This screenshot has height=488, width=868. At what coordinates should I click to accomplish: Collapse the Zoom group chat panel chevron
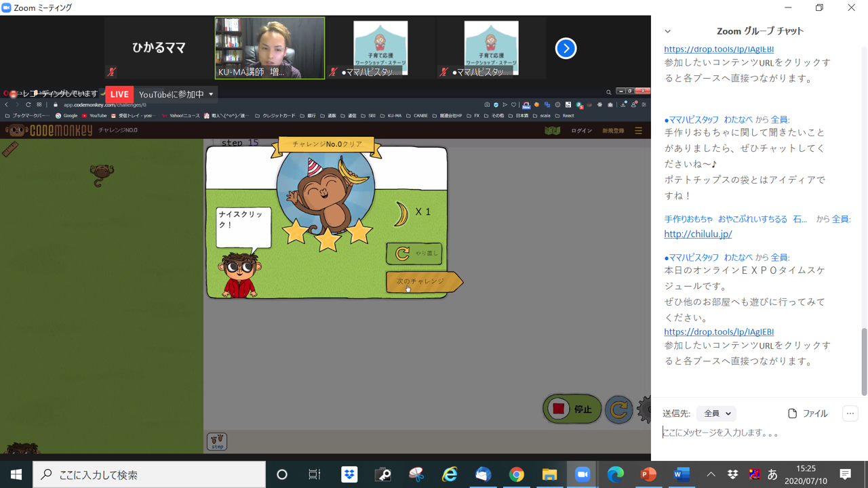click(667, 31)
